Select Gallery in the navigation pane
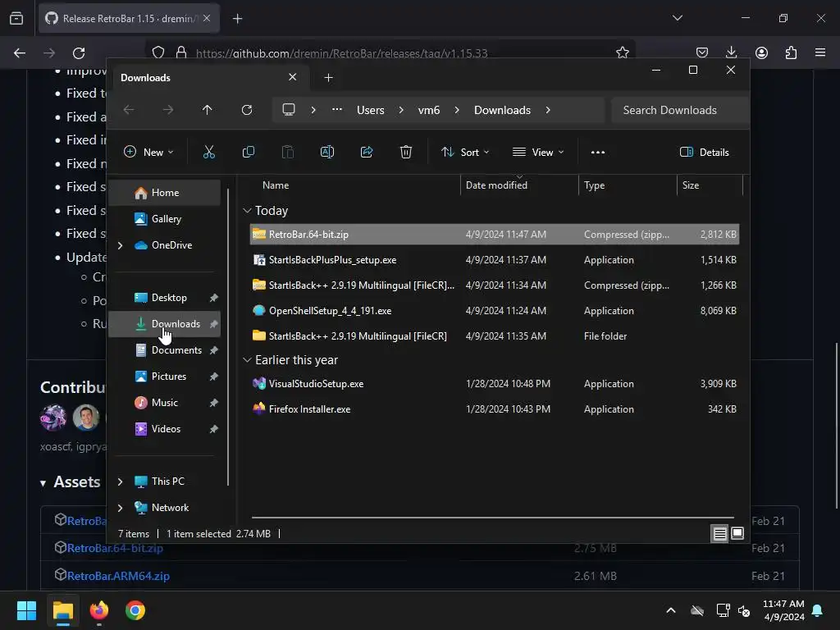 coord(164,219)
